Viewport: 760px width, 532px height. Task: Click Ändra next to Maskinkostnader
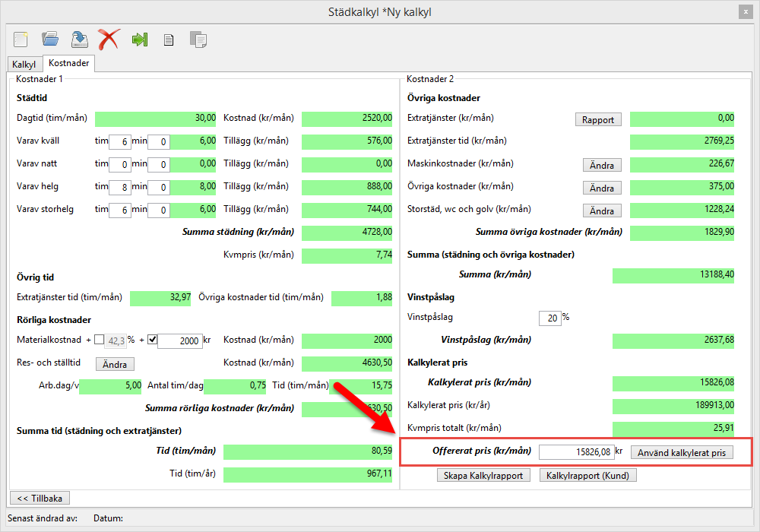coord(602,165)
